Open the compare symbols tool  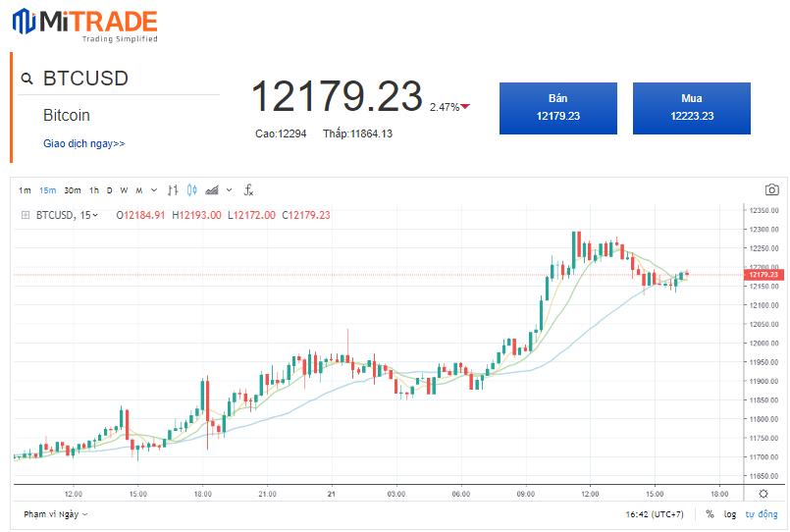click(174, 190)
